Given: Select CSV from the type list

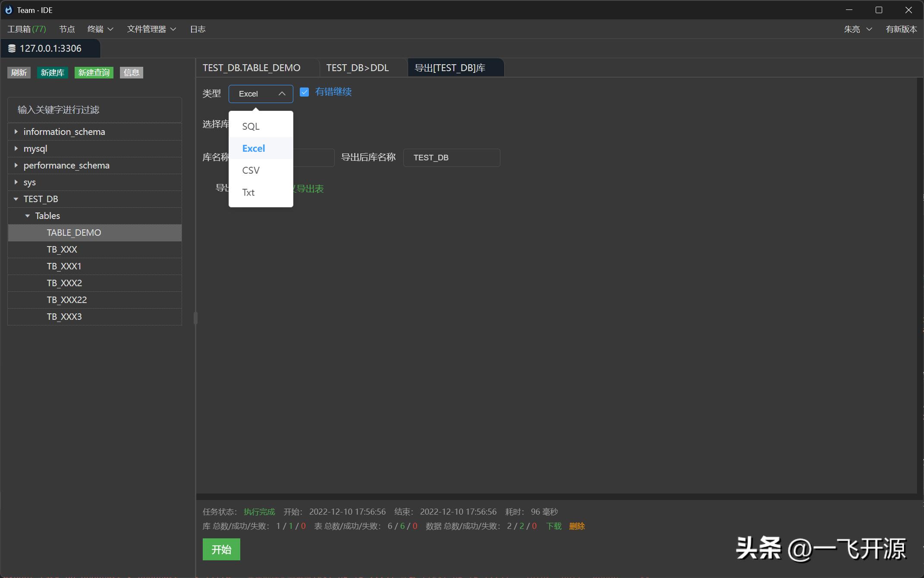Looking at the screenshot, I should [x=251, y=170].
